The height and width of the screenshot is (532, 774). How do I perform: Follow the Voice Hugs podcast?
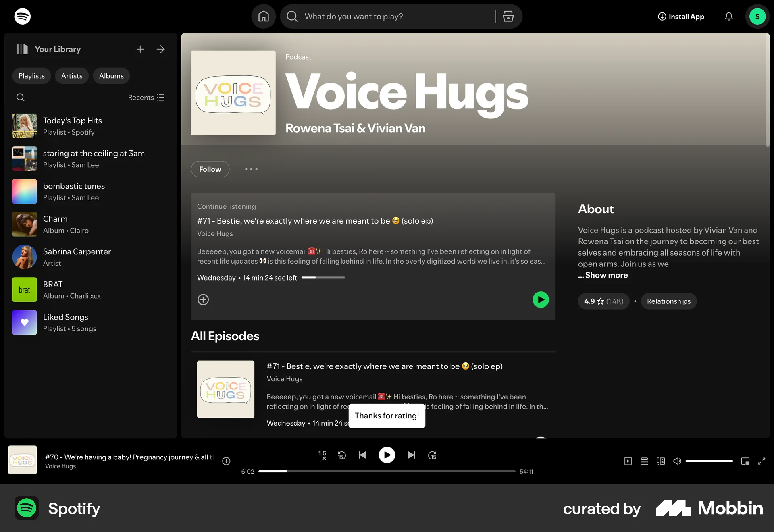[x=210, y=169]
